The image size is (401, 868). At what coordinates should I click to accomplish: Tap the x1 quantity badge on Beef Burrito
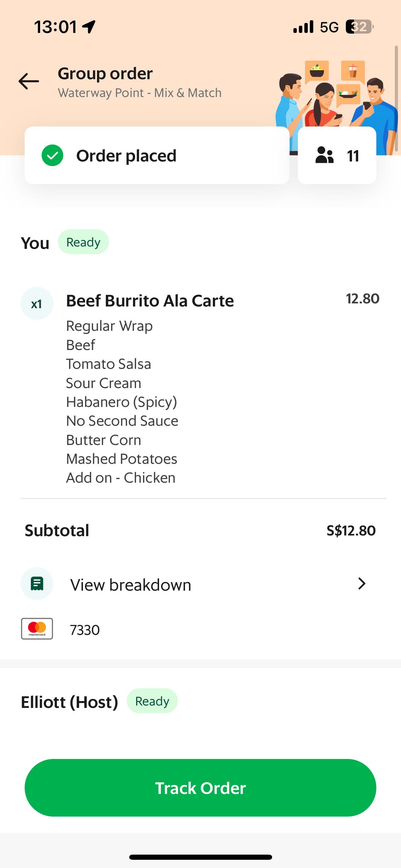(37, 303)
